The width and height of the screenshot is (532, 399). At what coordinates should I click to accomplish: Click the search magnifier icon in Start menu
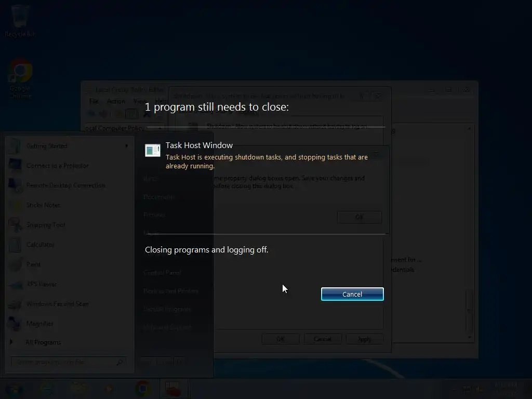(x=120, y=362)
